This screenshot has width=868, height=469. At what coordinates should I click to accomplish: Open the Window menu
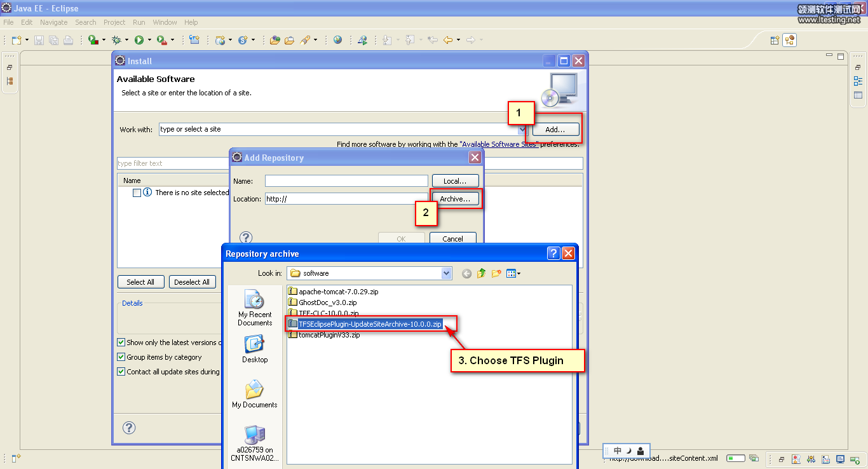pos(165,22)
